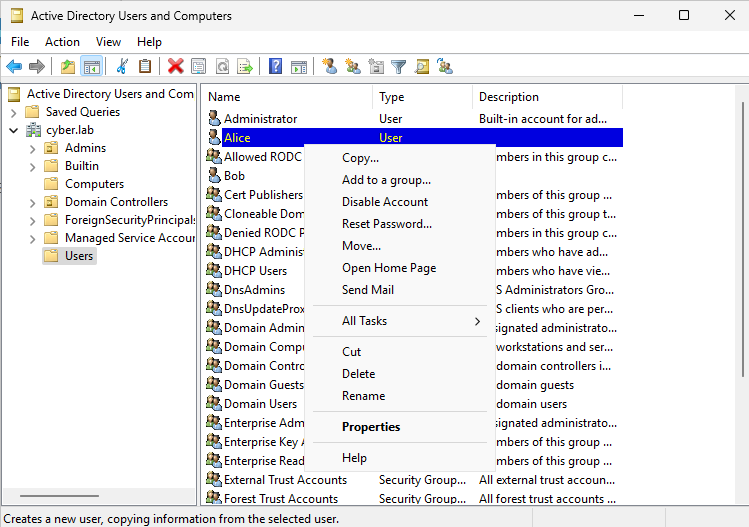Select the Domain Controllers tree item

tap(116, 202)
